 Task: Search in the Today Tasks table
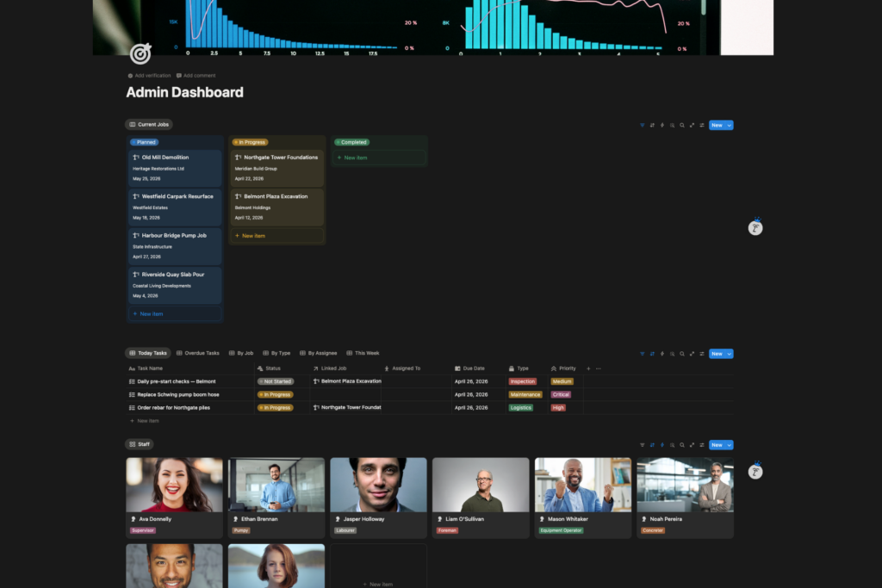[x=682, y=354]
